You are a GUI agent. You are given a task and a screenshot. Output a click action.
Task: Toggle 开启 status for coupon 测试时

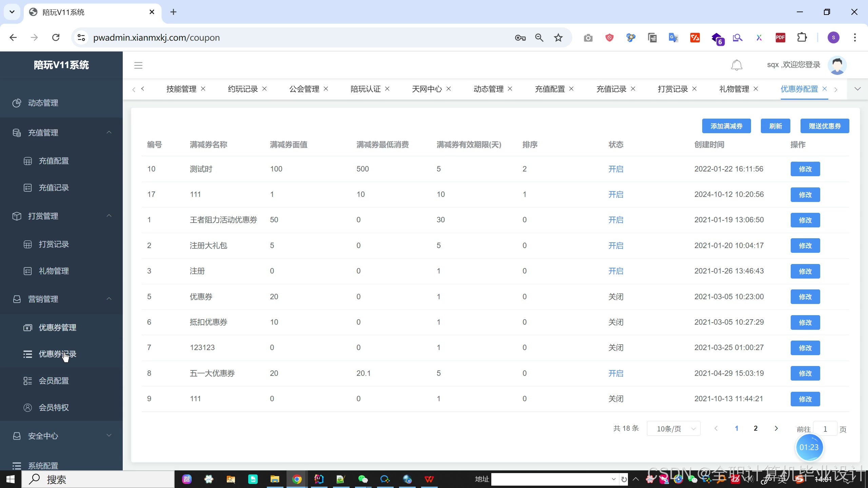pyautogui.click(x=616, y=169)
